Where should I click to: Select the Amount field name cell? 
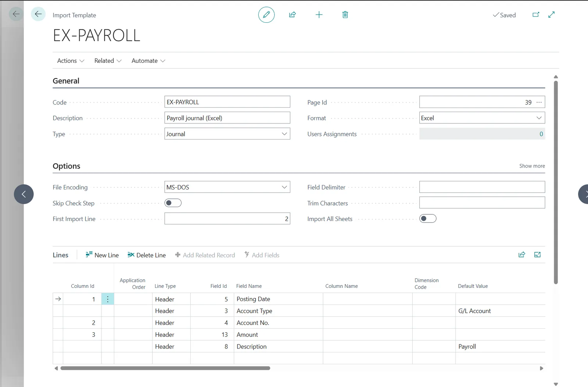tap(279, 334)
